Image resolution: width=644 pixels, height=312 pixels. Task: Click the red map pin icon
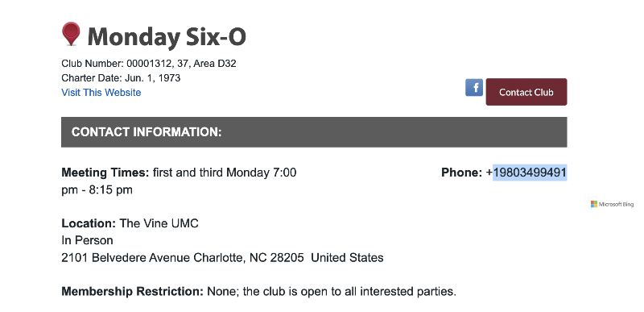tap(71, 34)
